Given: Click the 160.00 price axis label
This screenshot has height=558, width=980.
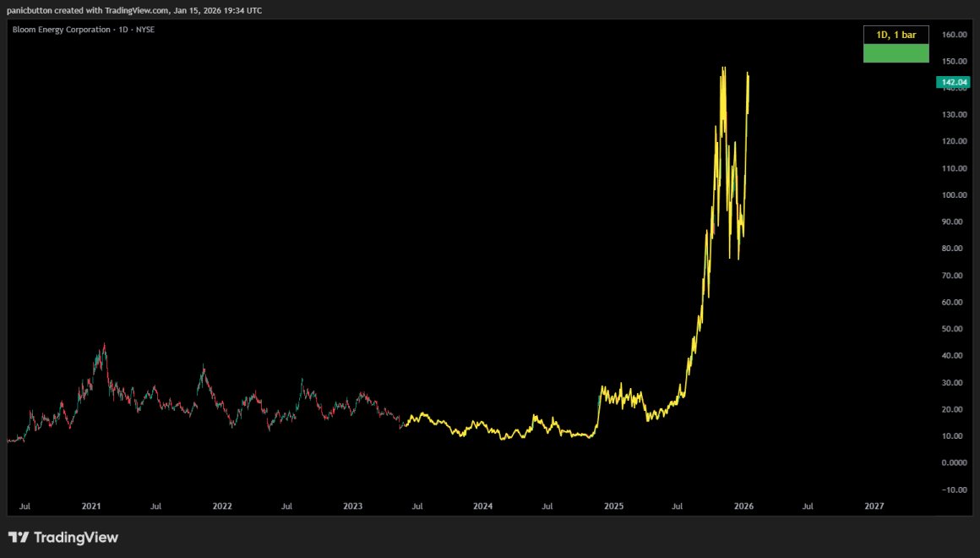Looking at the screenshot, I should click(955, 35).
